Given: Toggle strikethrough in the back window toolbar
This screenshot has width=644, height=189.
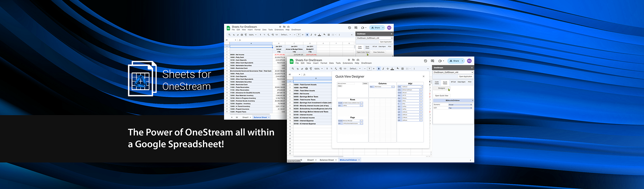Looking at the screenshot, I should [315, 35].
